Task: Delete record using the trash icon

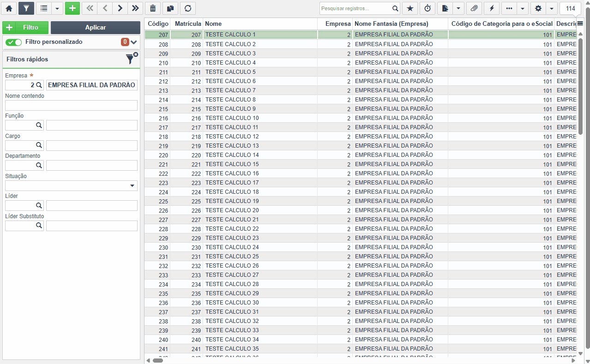Action: (x=153, y=8)
